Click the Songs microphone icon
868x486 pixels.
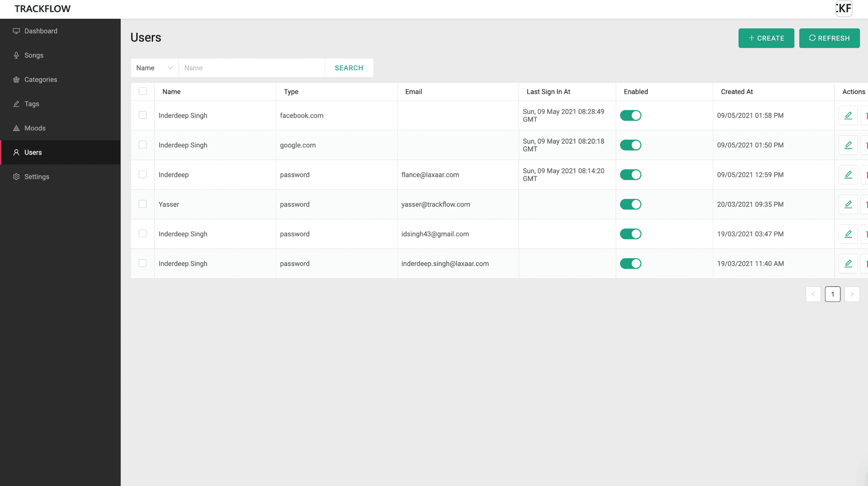point(16,55)
